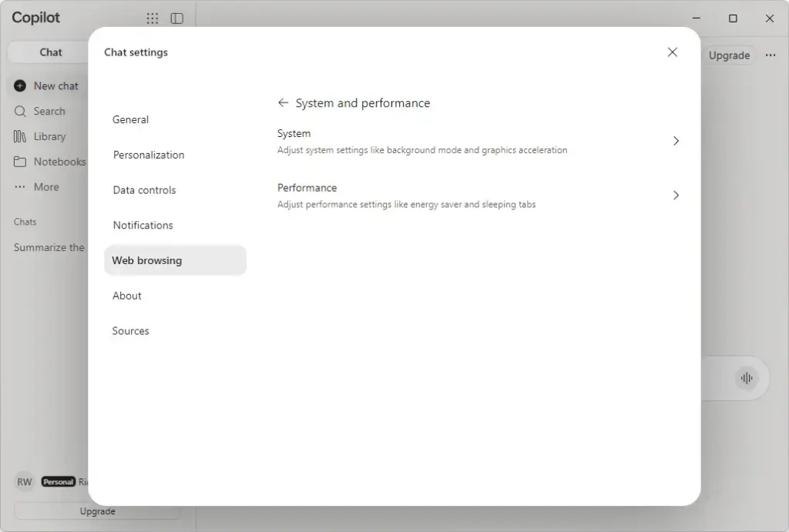The image size is (789, 532).
Task: Go back from System and performance
Action: [x=284, y=102]
